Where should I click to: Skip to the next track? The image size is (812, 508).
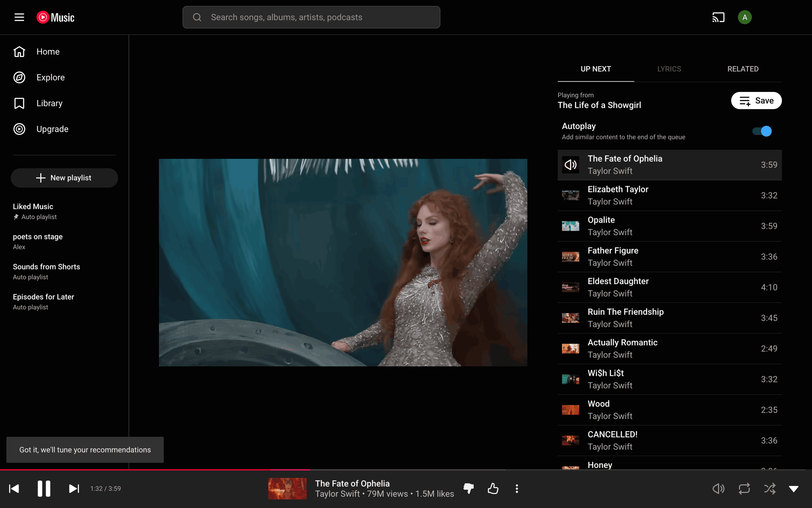click(x=74, y=489)
